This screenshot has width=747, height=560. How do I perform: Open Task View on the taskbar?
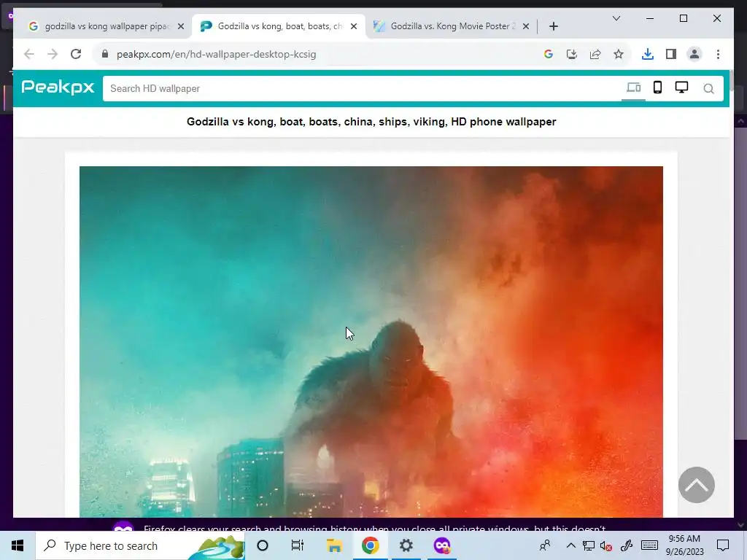pyautogui.click(x=298, y=545)
